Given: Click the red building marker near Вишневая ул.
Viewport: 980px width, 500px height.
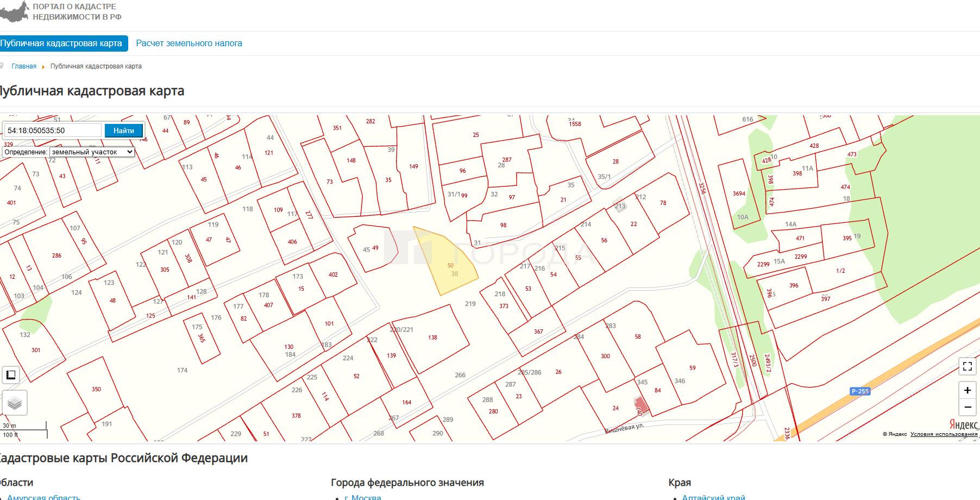Looking at the screenshot, I should pos(642,404).
